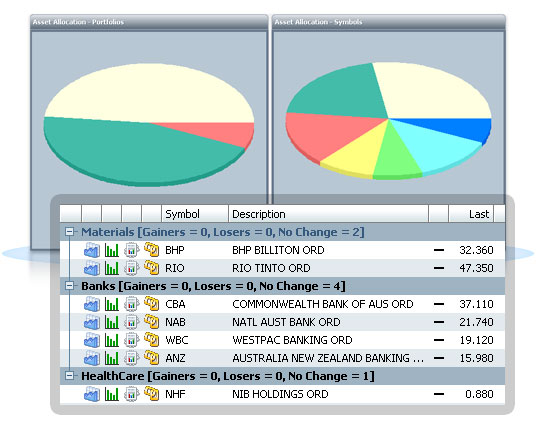Viewport: 550px width, 437px height.
Task: Open the bar chart icon for ANZ
Action: [112, 358]
